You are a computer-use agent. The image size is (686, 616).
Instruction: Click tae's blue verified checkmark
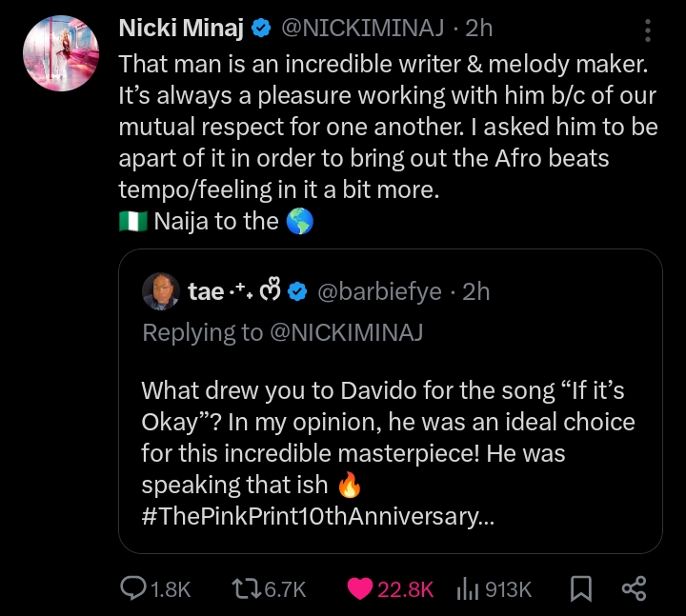coord(298,291)
